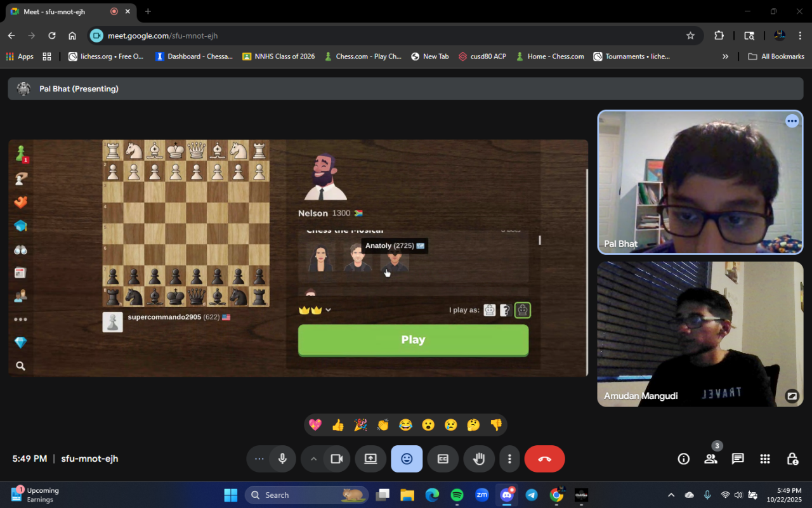Open host controls lock icon
812x508 pixels.
pyautogui.click(x=792, y=459)
